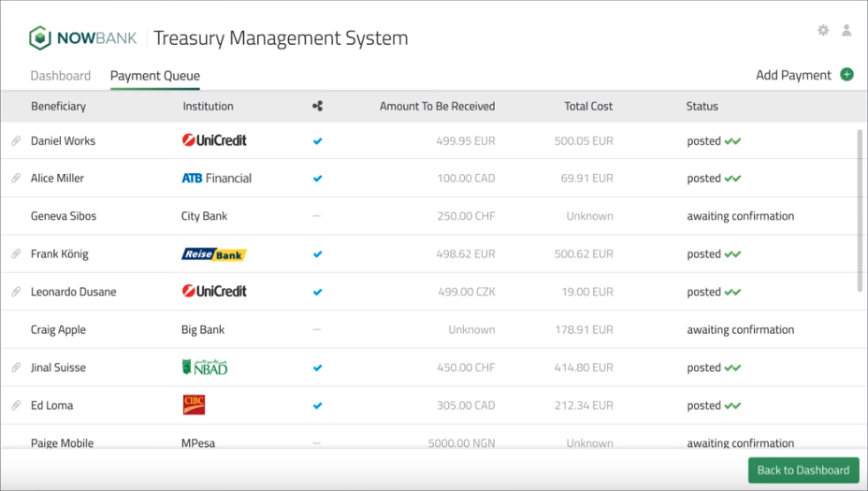Select the Payment Queue tab
Screen dimensions: 868x491
155,76
